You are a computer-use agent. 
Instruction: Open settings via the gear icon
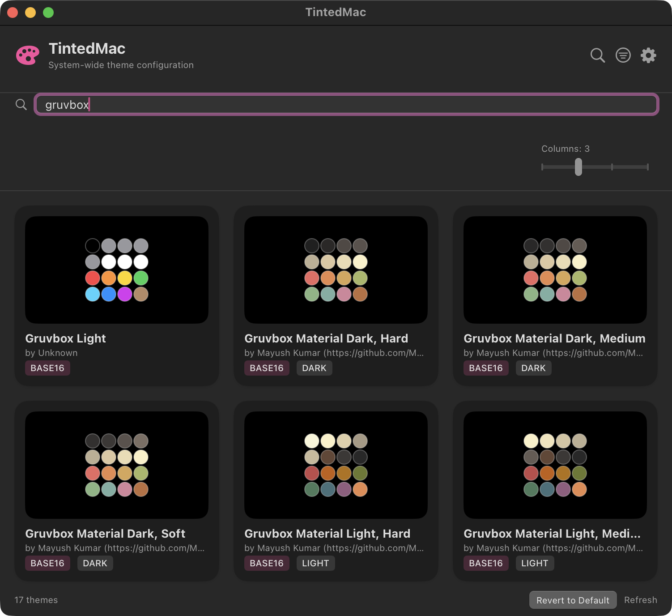648,55
